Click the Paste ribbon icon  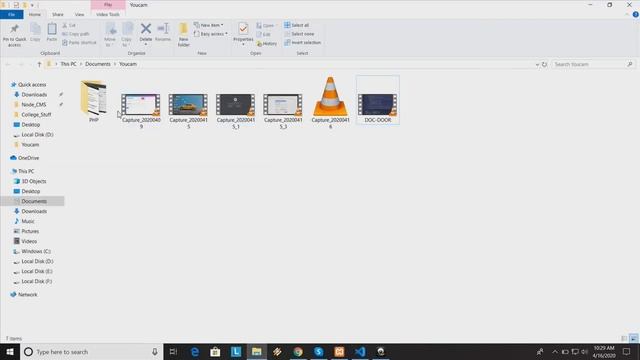click(x=51, y=32)
